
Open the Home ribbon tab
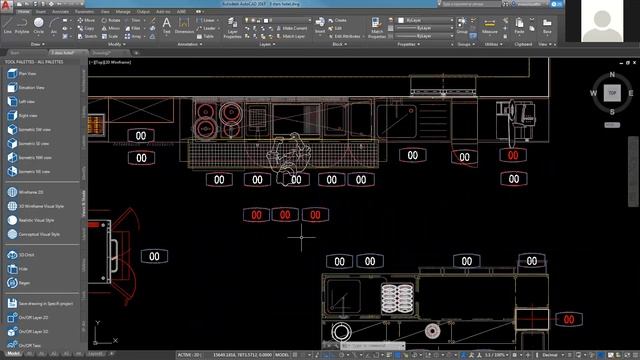23,12
